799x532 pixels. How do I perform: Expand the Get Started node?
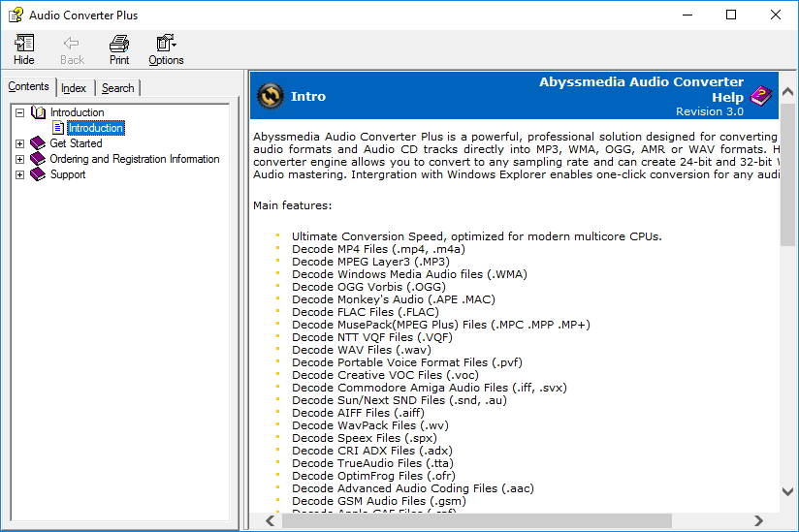pos(19,143)
